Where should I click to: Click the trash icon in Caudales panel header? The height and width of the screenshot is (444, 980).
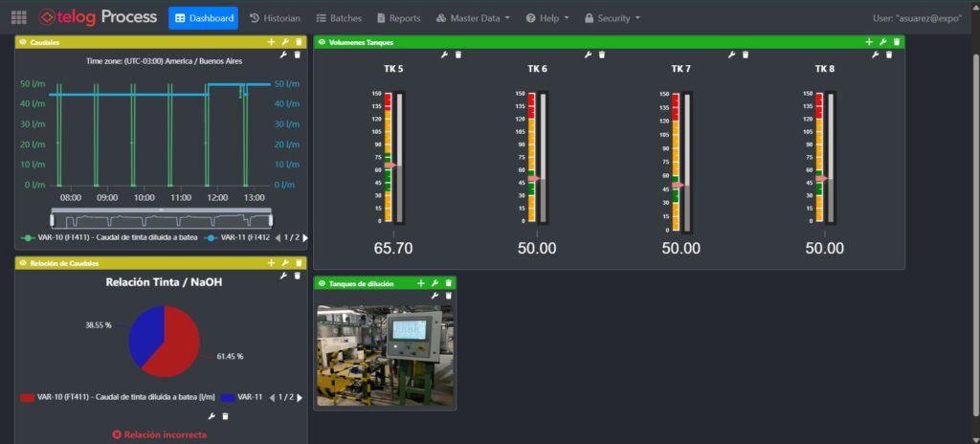tap(299, 42)
